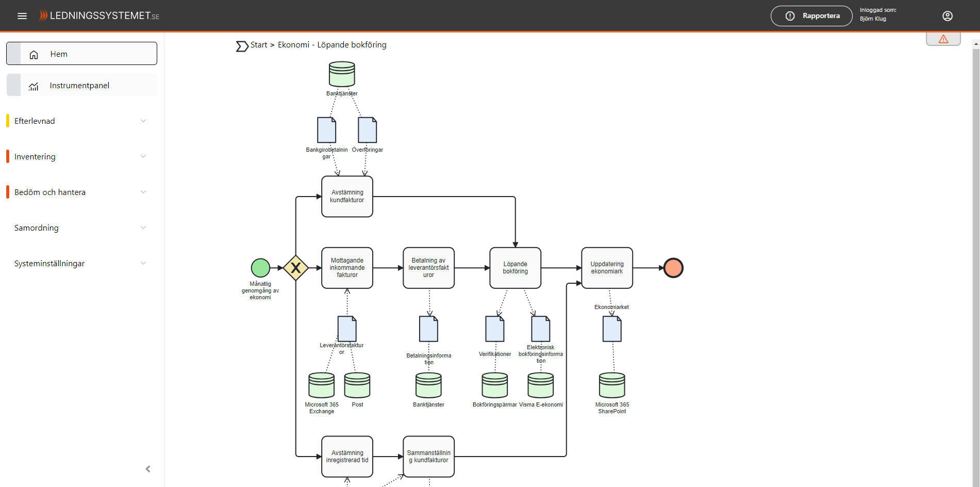Go to Hem in sidebar
The height and width of the screenshot is (487, 980).
tap(81, 54)
